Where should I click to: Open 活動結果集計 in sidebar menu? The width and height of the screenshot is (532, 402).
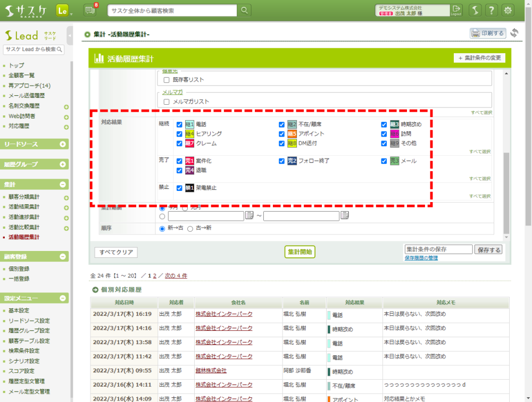tap(24, 207)
